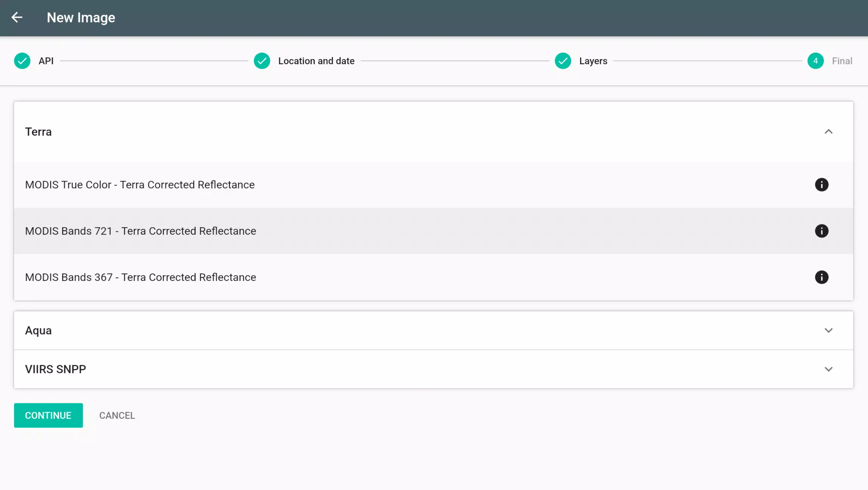Viewport: 868px width, 490px height.
Task: Select MODIS Bands 721 Terra layer
Action: pos(434,231)
